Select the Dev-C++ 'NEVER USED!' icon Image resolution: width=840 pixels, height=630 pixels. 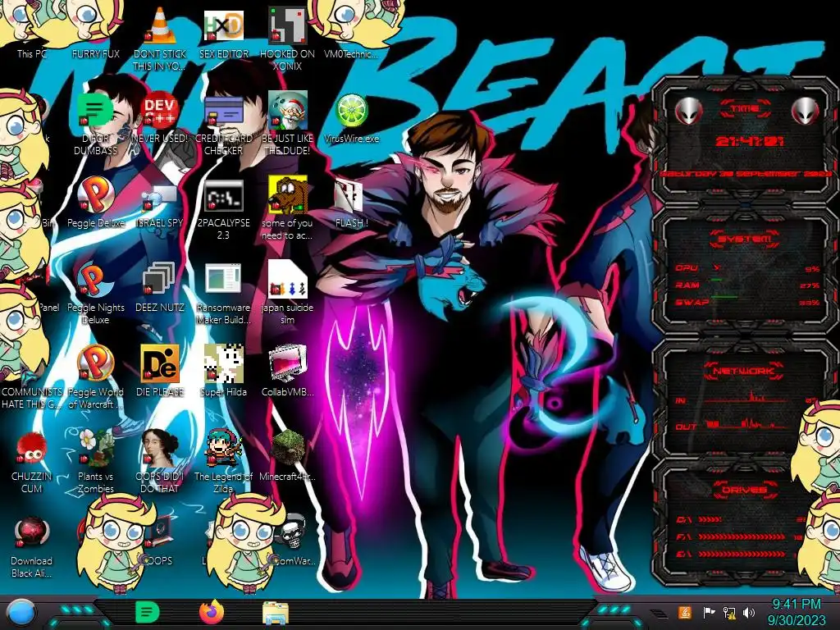[160, 110]
